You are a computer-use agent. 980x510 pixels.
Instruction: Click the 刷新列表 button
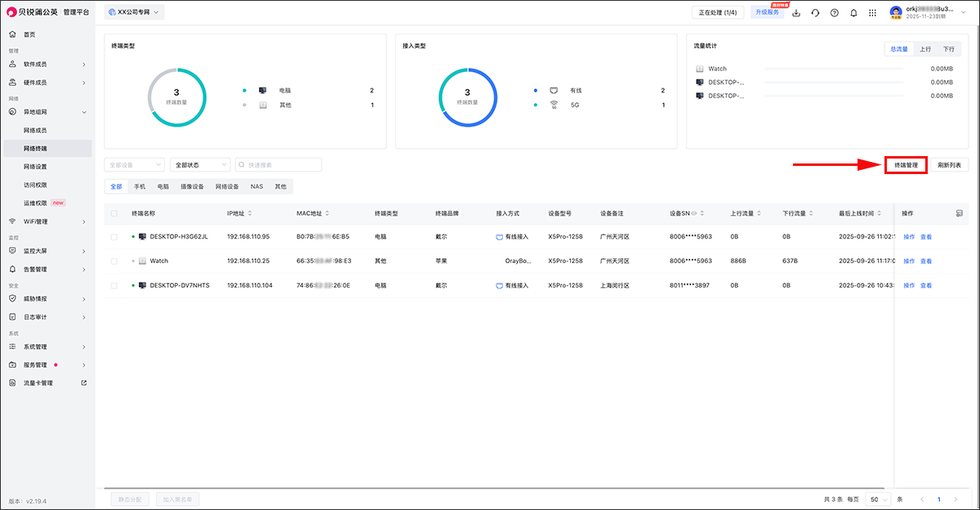tap(949, 165)
